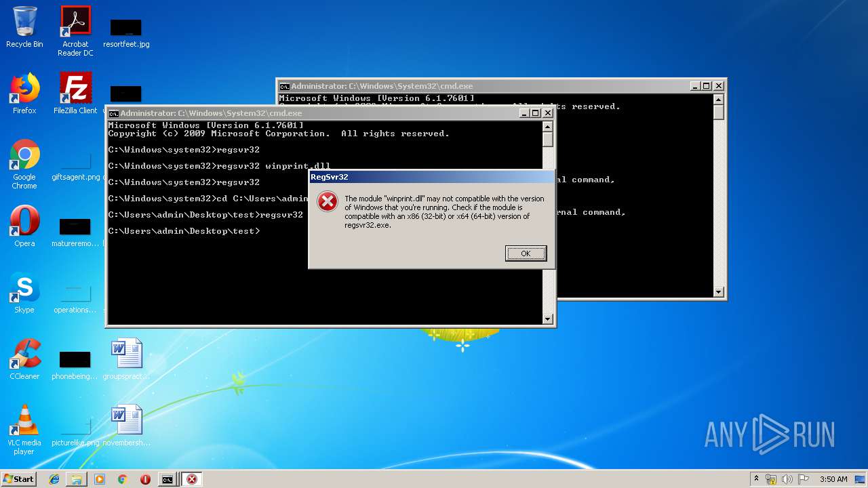The image size is (868, 488).
Task: Open Windows Explorer from taskbar
Action: point(77,479)
